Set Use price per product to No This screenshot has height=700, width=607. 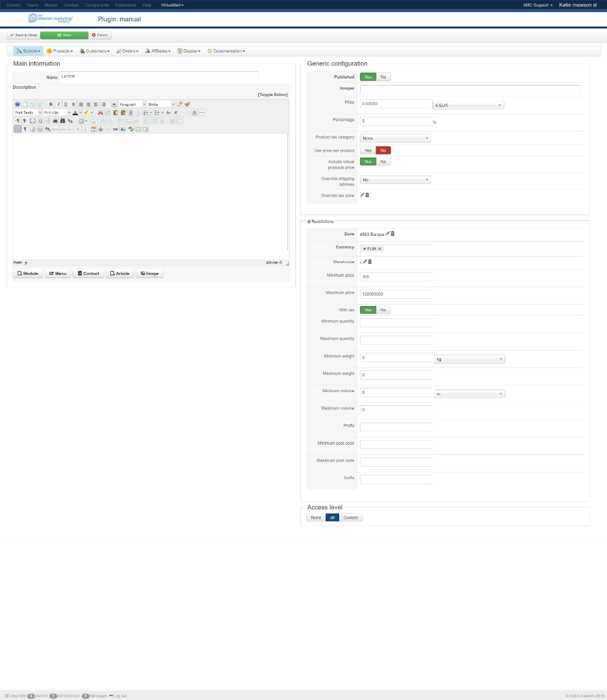pyautogui.click(x=383, y=150)
